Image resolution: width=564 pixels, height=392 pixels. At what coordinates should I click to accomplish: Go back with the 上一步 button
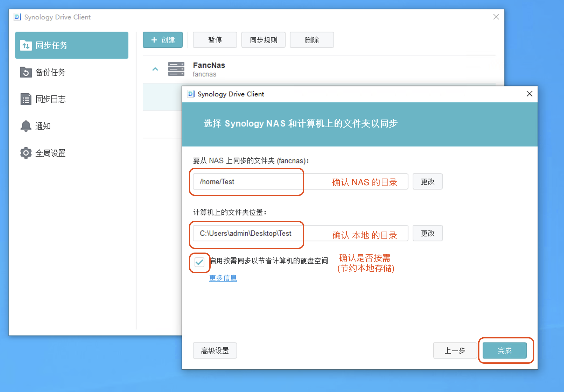[x=455, y=351]
